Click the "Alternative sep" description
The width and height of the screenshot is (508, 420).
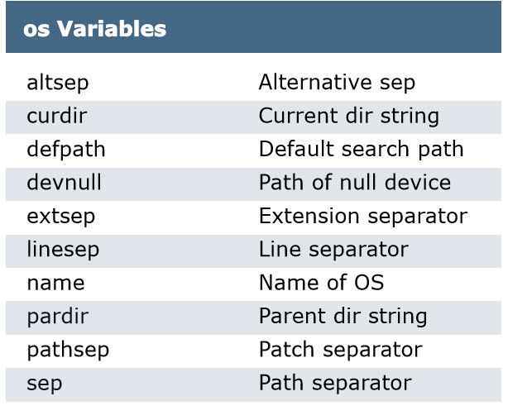[337, 83]
